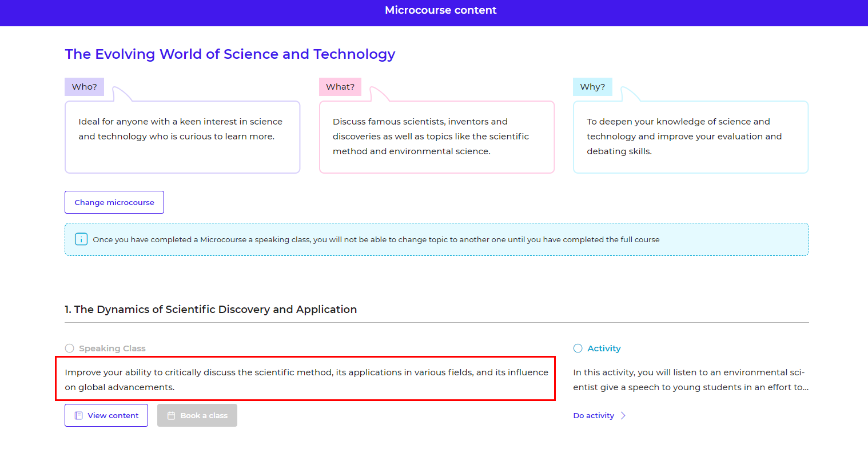Click the 'What?' speech bubble tag
Image resolution: width=868 pixels, height=453 pixels.
tap(340, 86)
